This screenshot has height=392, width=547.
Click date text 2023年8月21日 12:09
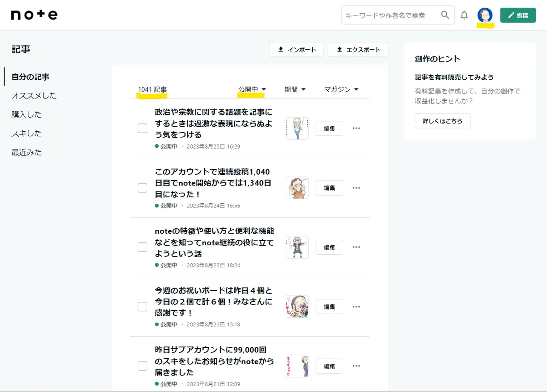[213, 384]
